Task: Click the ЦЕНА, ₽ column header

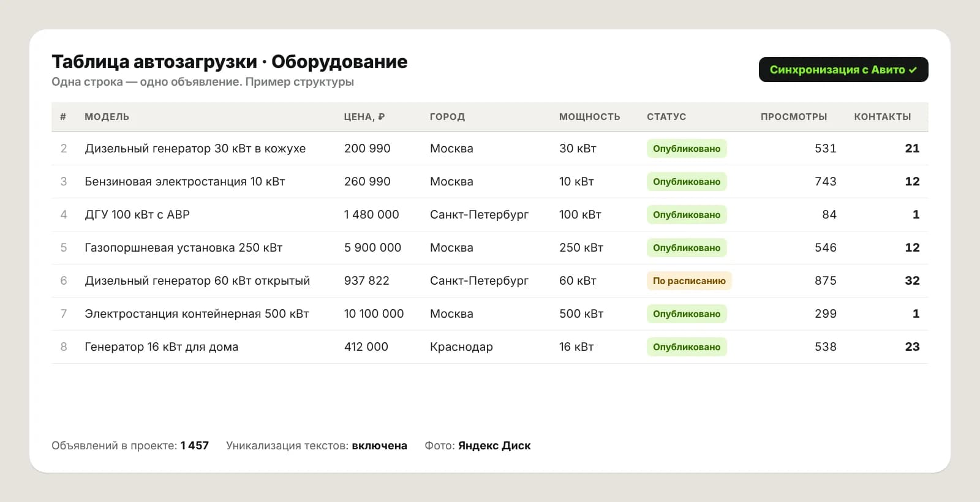Action: pyautogui.click(x=364, y=117)
